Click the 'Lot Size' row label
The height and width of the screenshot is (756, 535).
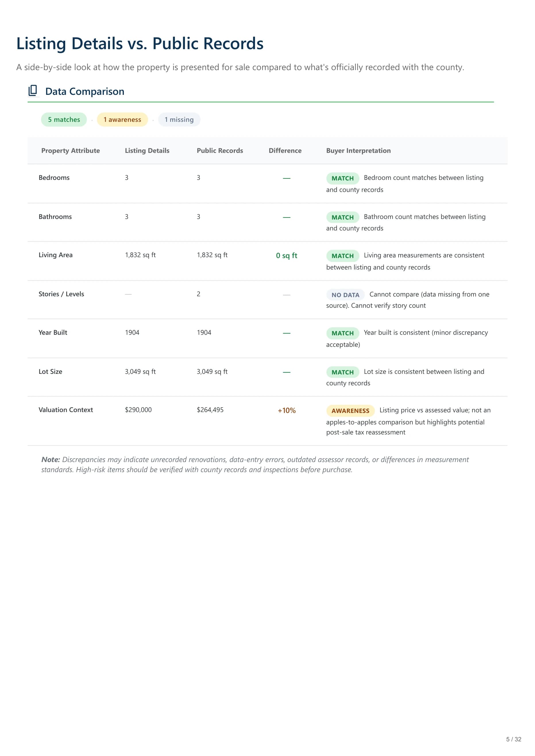pyautogui.click(x=51, y=372)
